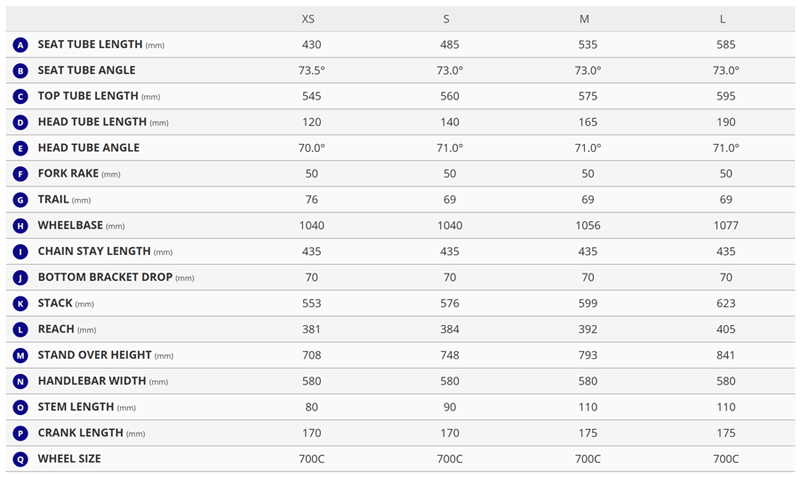Click the circled B seat tube angle icon
This screenshot has height=477, width=800.
tap(20, 71)
